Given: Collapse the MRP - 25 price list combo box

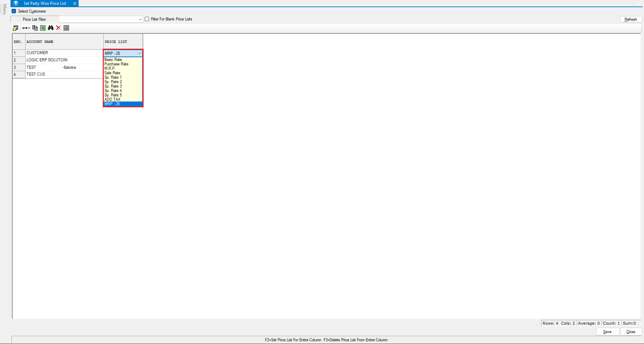Looking at the screenshot, I should click(x=139, y=53).
